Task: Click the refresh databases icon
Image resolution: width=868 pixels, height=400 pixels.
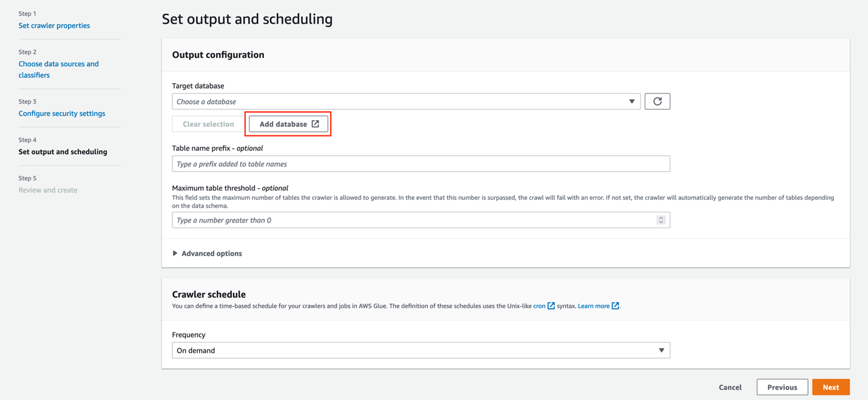Action: click(658, 101)
